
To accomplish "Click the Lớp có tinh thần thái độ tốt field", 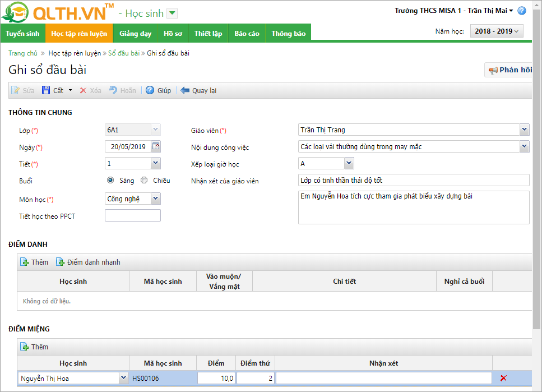I will click(x=414, y=180).
